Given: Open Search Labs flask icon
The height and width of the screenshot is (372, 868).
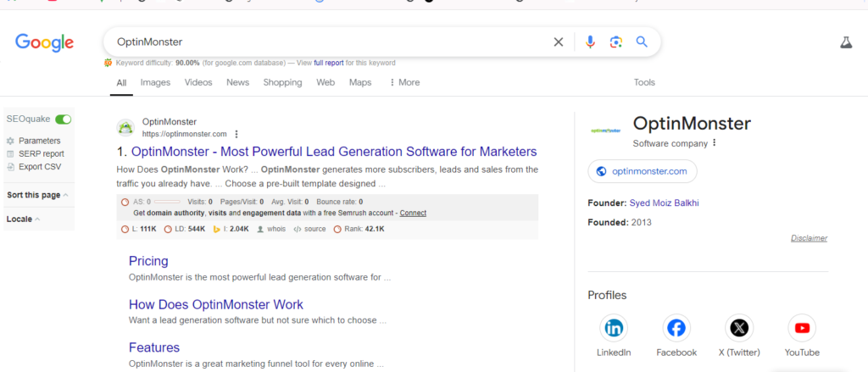Looking at the screenshot, I should [846, 42].
